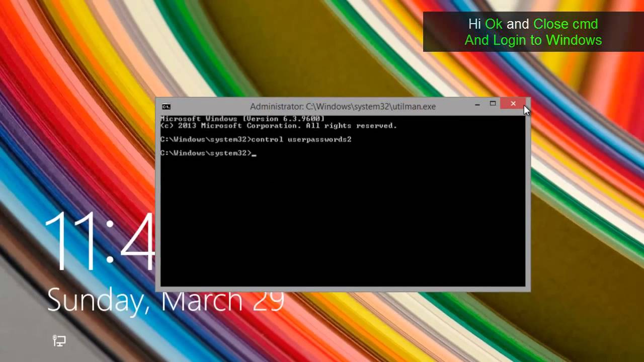Click the network icon on lock screen
644x362 pixels.
[x=59, y=341]
